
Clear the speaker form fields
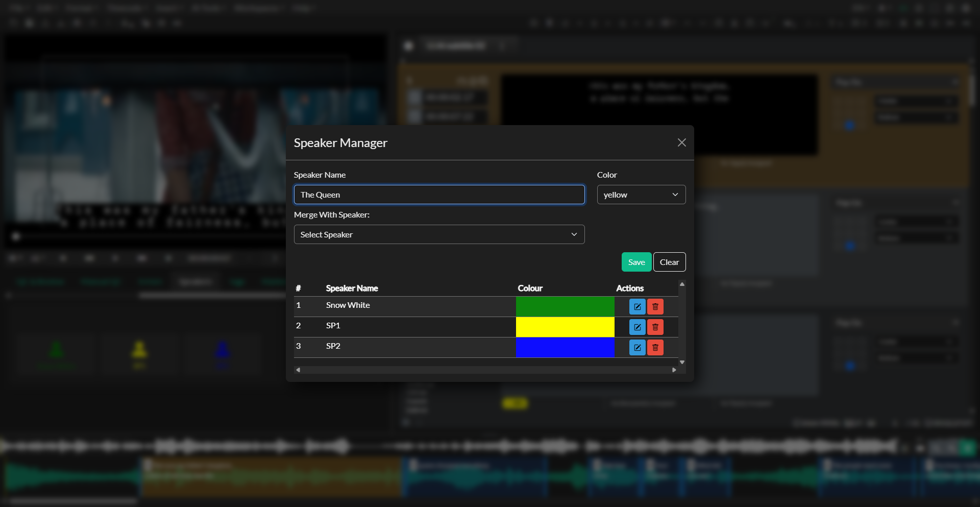click(x=669, y=261)
